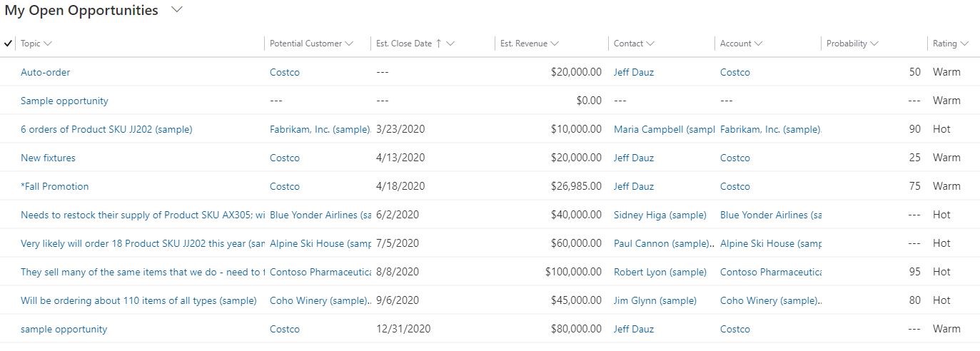Viewport: 980px width, 351px height.
Task: Open the Potential Customer column dropdown
Action: [x=349, y=44]
